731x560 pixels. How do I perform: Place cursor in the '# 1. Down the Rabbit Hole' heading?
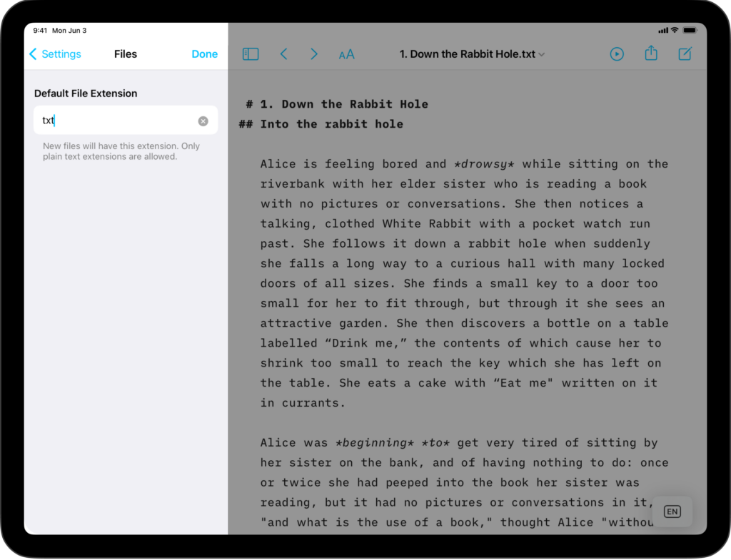pos(336,103)
